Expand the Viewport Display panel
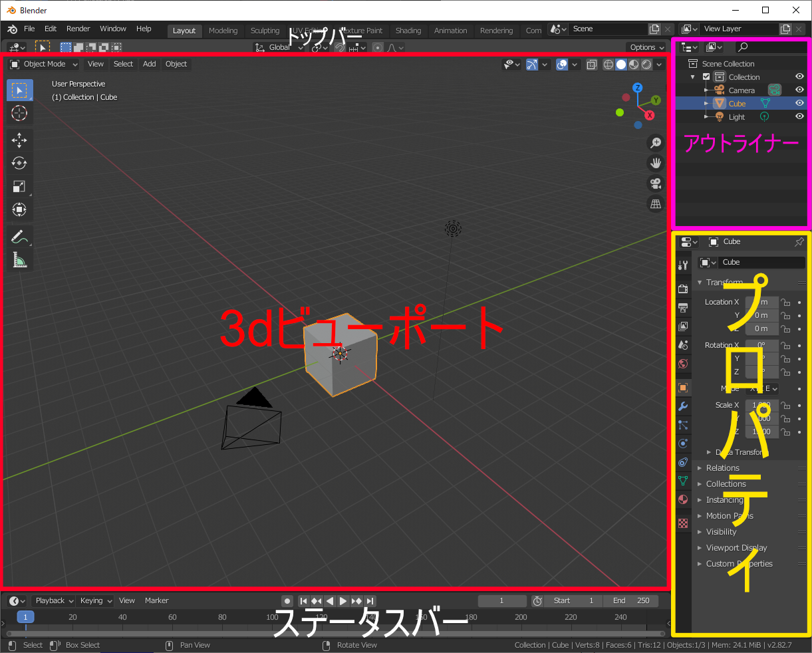 click(x=736, y=548)
